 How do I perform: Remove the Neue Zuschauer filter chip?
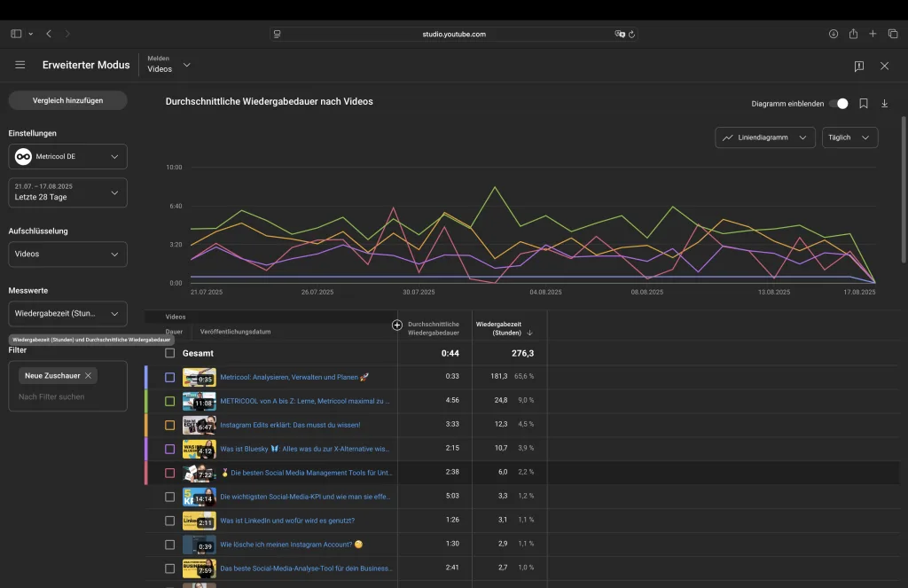point(89,376)
